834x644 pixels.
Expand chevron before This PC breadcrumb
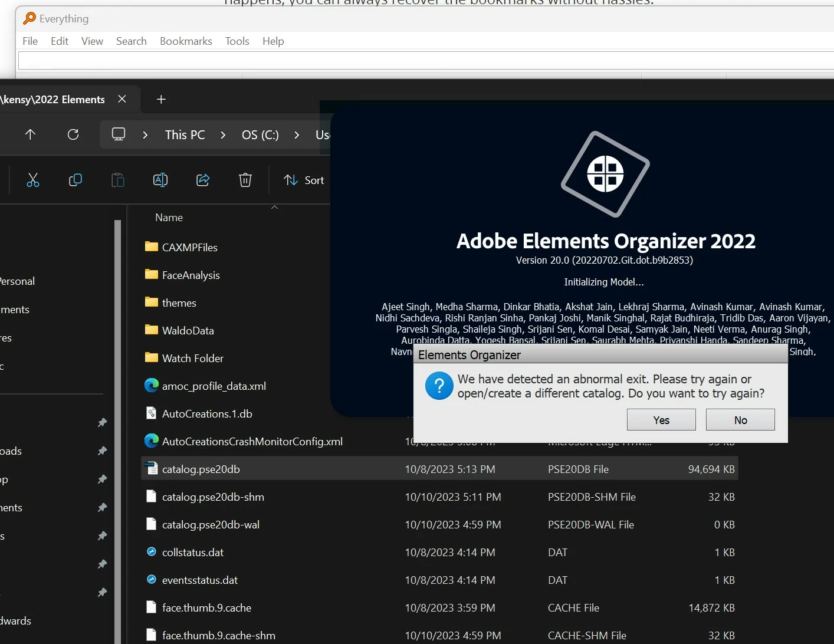point(145,135)
